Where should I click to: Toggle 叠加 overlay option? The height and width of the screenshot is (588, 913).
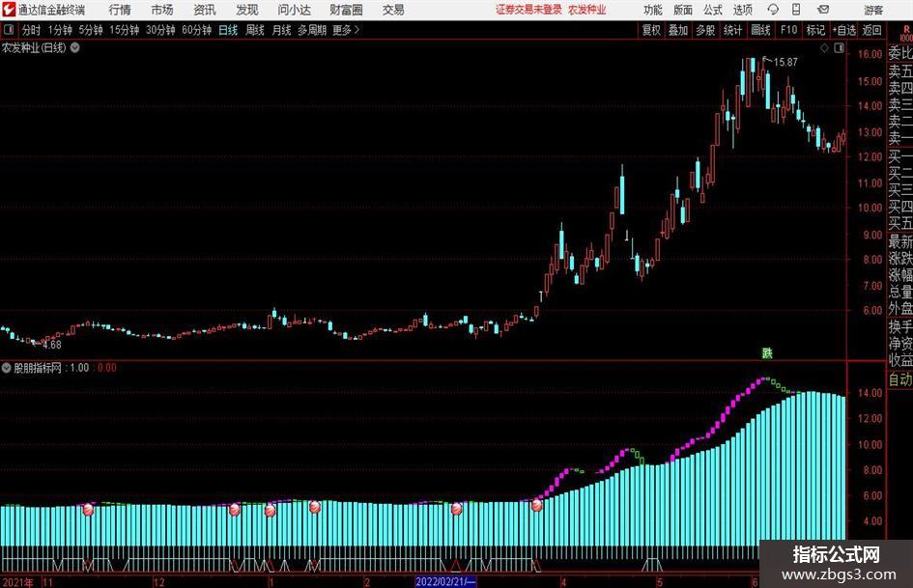coord(678,30)
